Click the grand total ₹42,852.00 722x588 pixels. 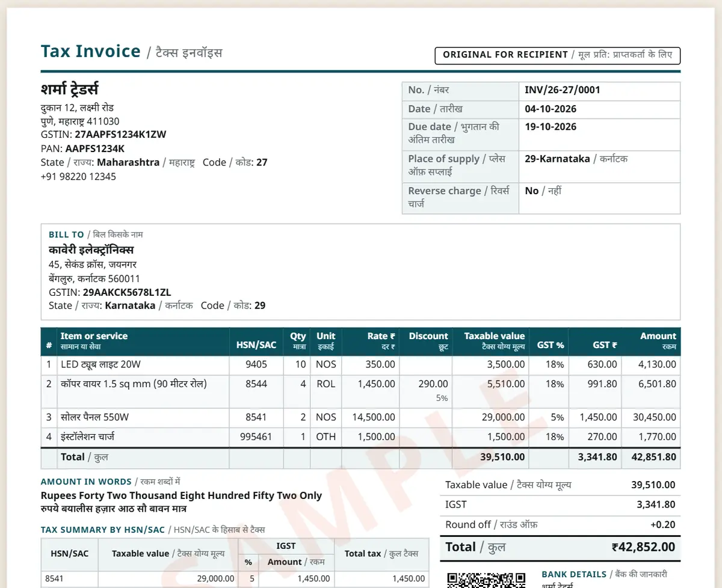click(643, 547)
